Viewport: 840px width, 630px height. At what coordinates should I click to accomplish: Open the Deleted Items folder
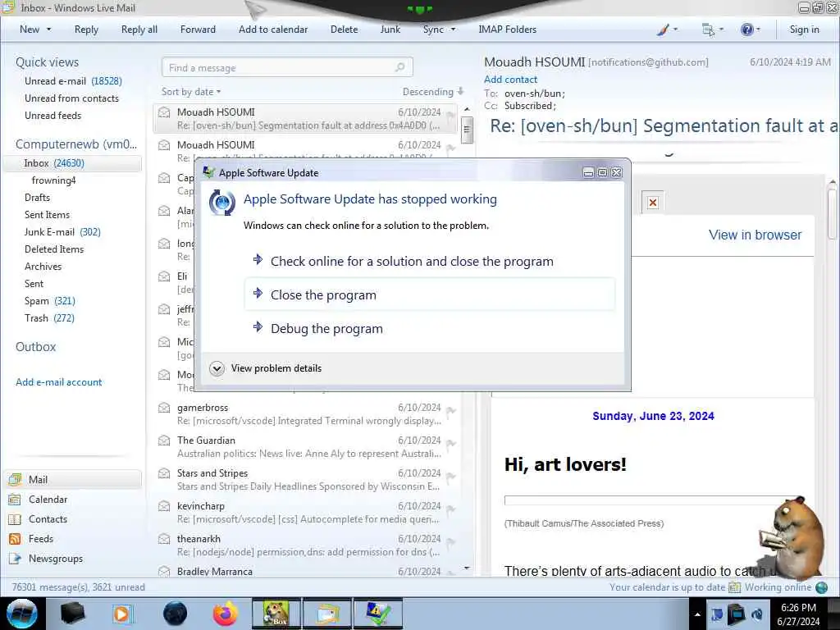tap(54, 249)
